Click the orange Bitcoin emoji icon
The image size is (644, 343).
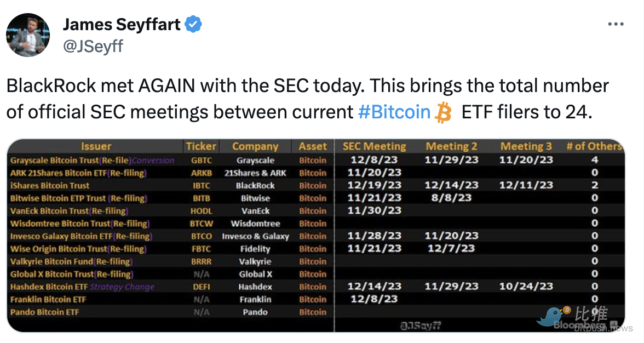[x=443, y=112]
